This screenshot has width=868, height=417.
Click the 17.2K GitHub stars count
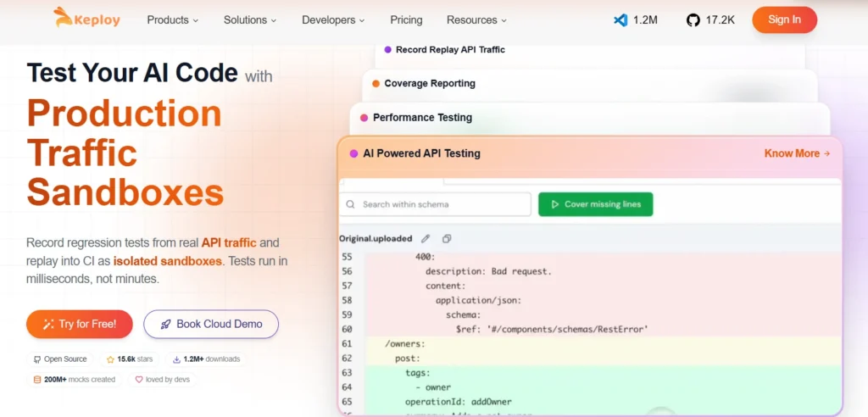point(721,20)
